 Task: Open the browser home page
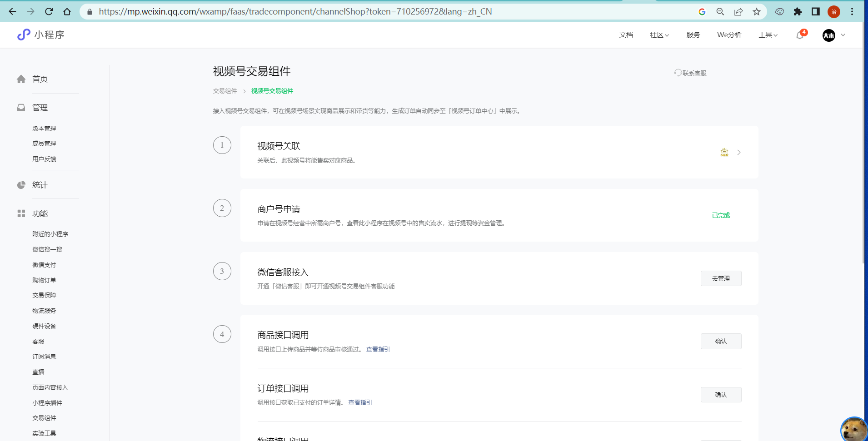pyautogui.click(x=67, y=12)
